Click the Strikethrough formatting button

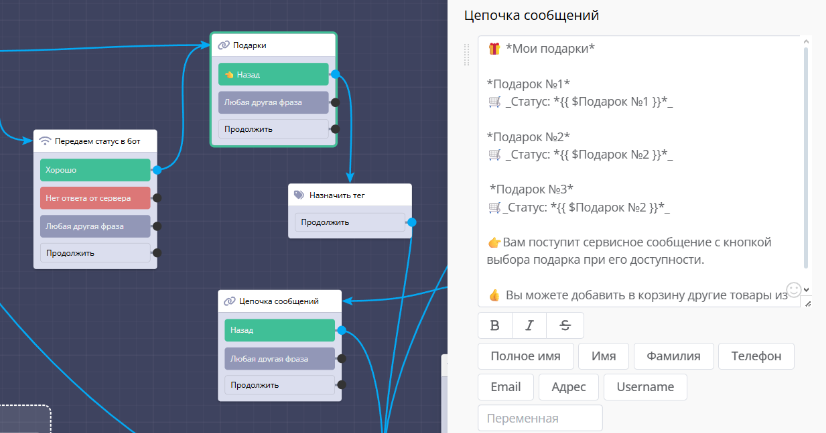[565, 325]
